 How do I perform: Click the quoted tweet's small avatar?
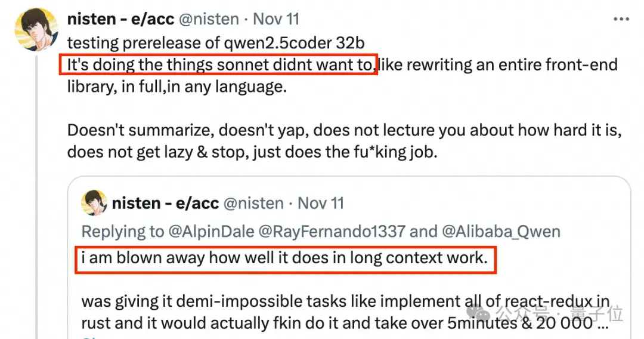point(94,204)
